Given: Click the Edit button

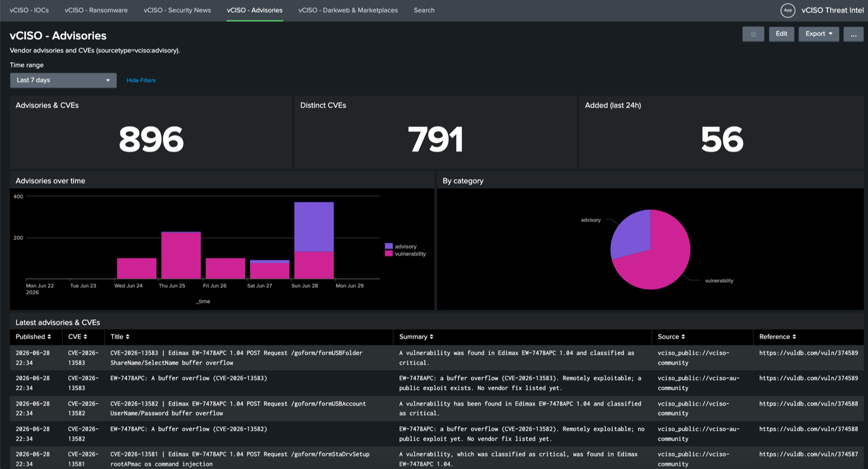Looking at the screenshot, I should [781, 34].
